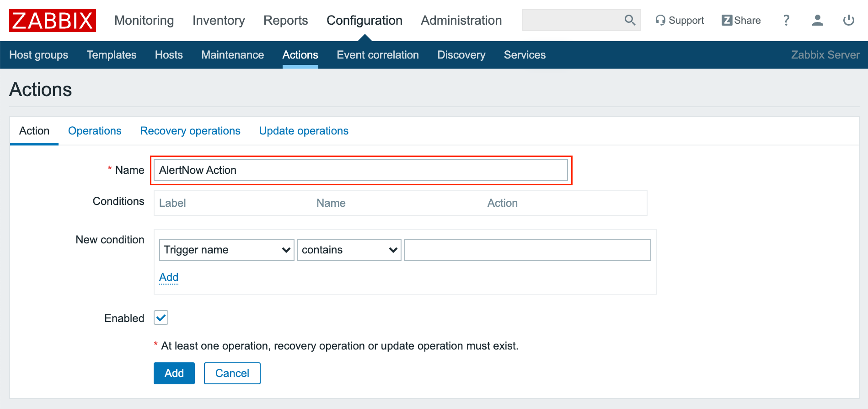Open Support via headset icon
The height and width of the screenshot is (409, 868).
point(660,20)
